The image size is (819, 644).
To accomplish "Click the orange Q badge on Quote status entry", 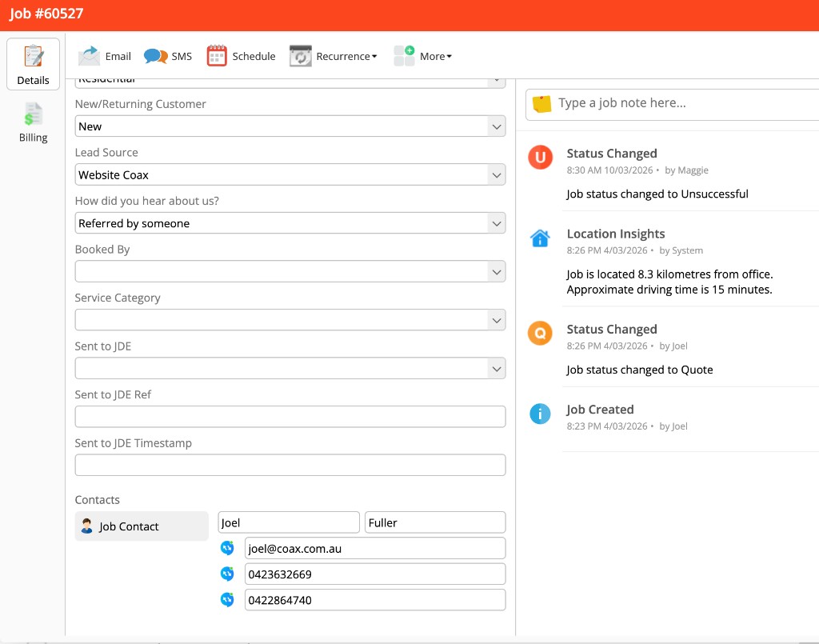I will pyautogui.click(x=540, y=334).
